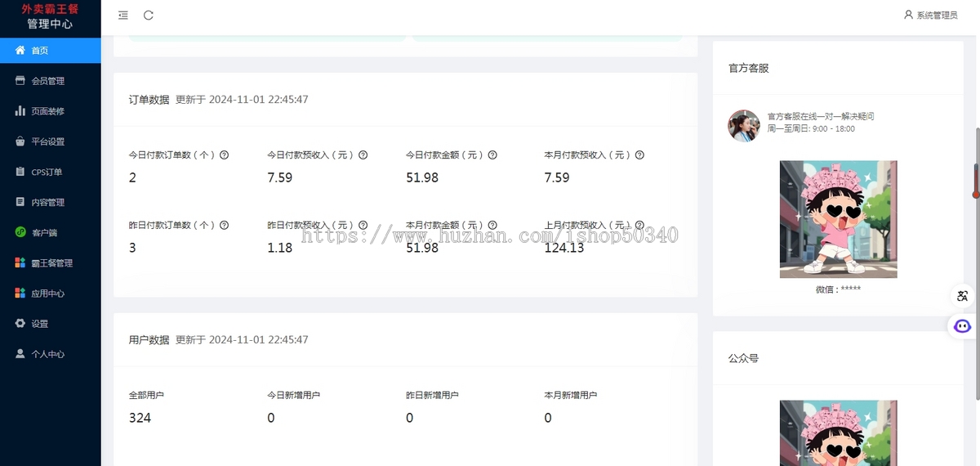Click the colorful 应用中心 grid icon
Image resolution: width=980 pixels, height=466 pixels.
(x=20, y=293)
